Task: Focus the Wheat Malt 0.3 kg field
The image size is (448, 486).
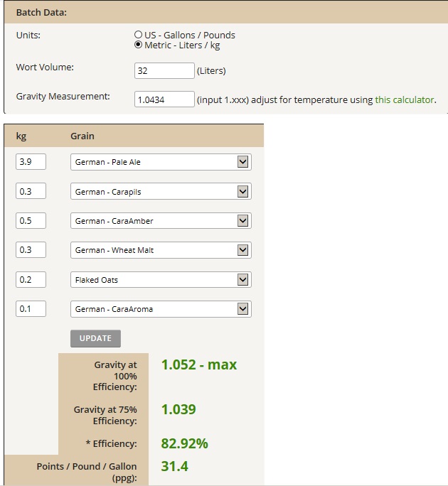Action: click(x=31, y=250)
